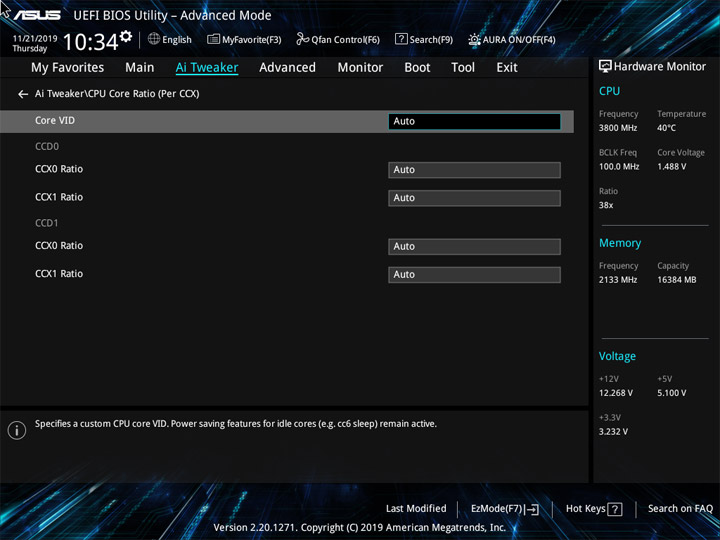Click the Version 2.20.1271 copyright text

point(360,527)
